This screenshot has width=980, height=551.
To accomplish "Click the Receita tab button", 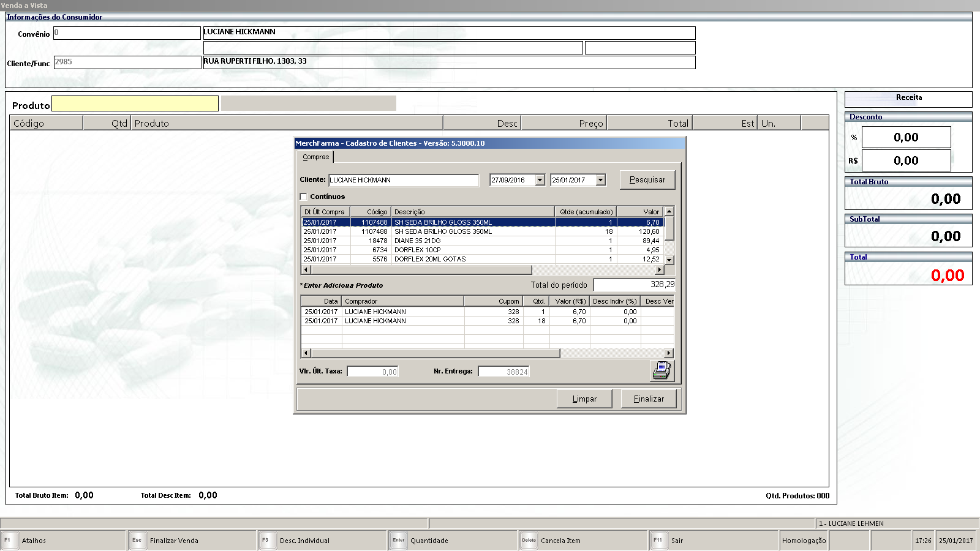I will (908, 98).
